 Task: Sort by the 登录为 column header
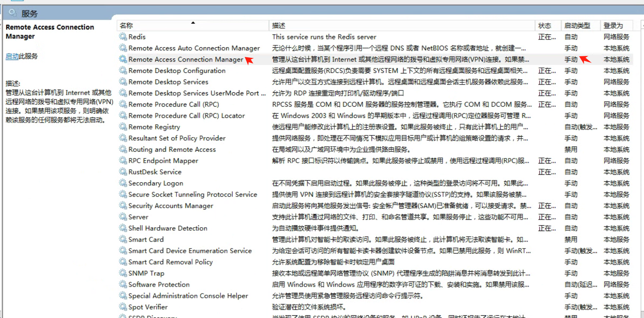tap(617, 25)
